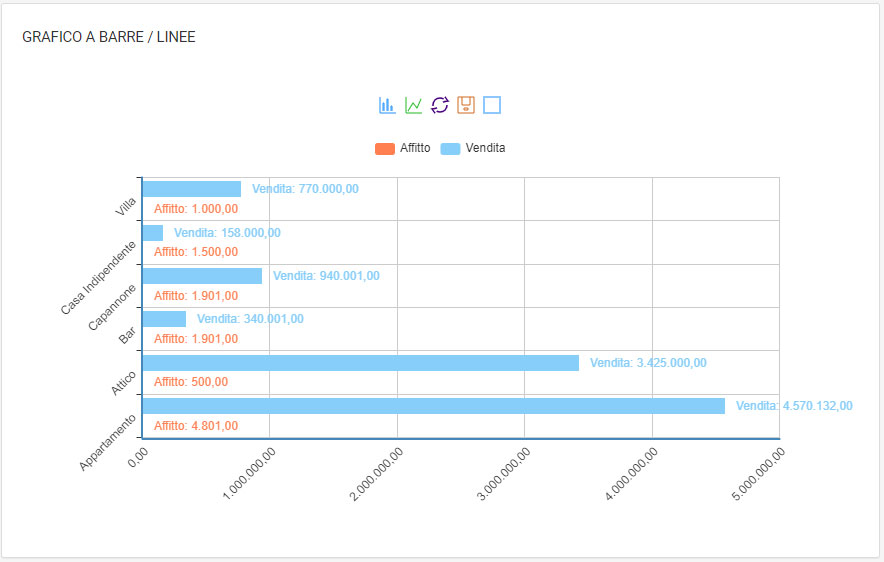Click the Villa Vendita bar
This screenshot has height=562, width=884.
[x=192, y=189]
